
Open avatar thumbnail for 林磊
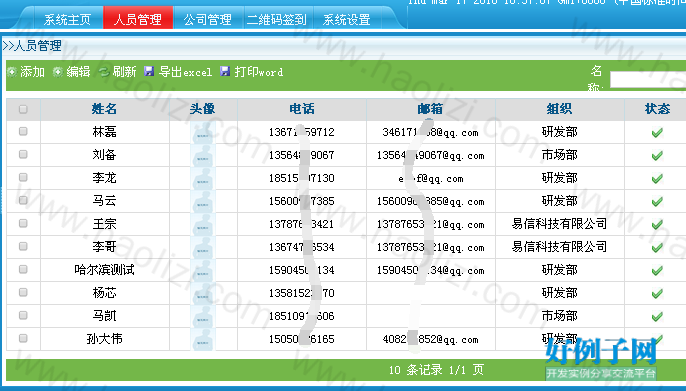pos(203,132)
